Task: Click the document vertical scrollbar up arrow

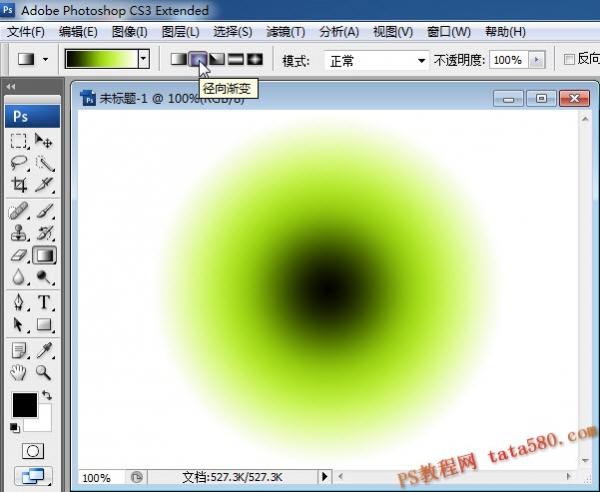Action: [x=585, y=119]
